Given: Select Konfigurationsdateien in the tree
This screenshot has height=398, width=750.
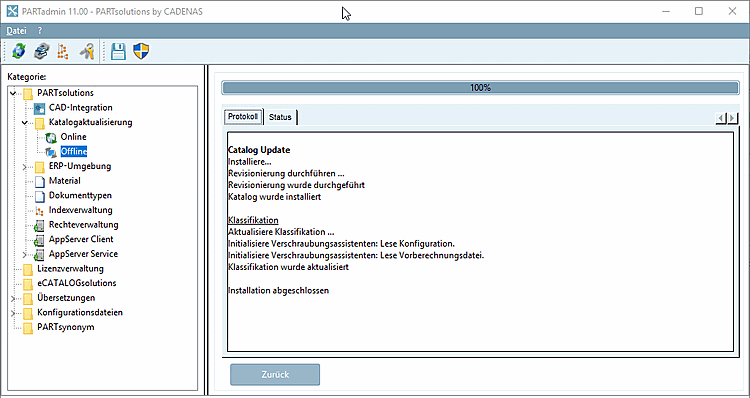Looking at the screenshot, I should [x=80, y=313].
